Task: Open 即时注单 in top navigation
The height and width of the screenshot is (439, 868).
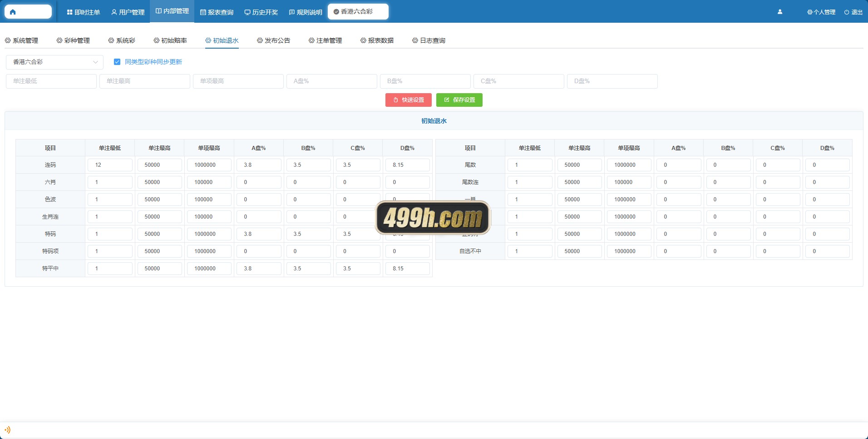Action: [x=83, y=12]
